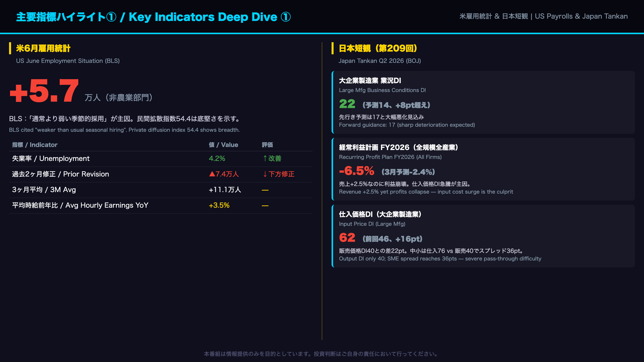Click 'Recurring Profit Plan FY2026 (All Firms)' label
Screen dimensions: 644x362
390,157
